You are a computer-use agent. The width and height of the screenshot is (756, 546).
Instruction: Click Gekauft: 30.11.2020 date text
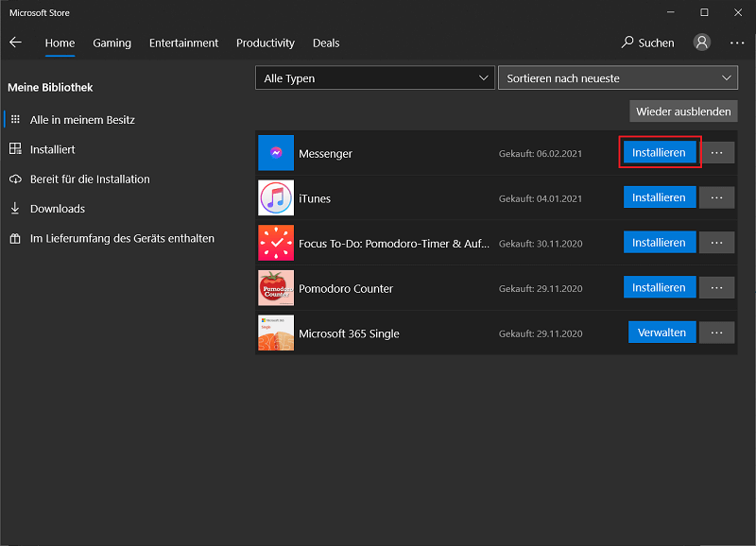540,244
